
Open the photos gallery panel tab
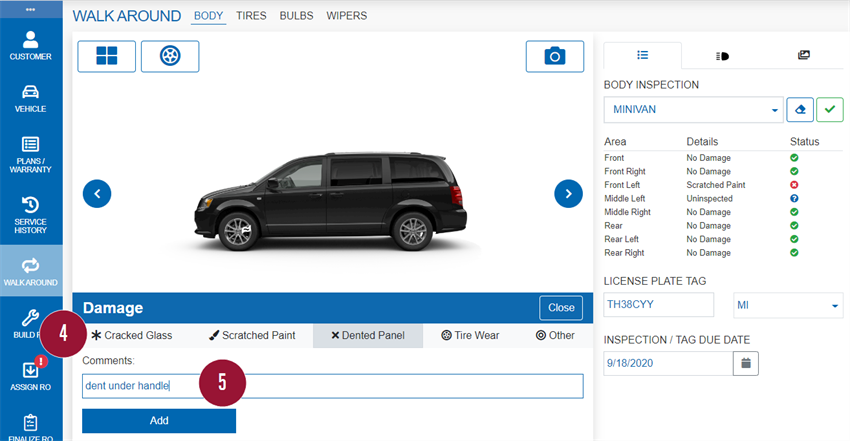click(x=804, y=55)
